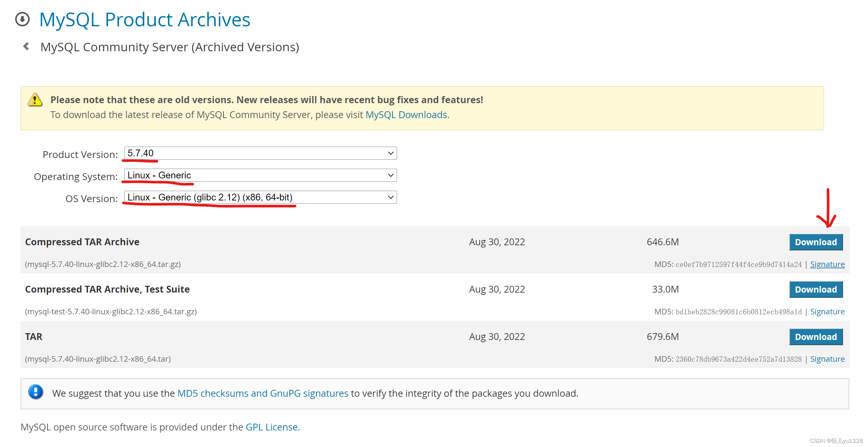Image resolution: width=868 pixels, height=447 pixels.
Task: Download the Test Suite TAR archive
Action: 815,289
